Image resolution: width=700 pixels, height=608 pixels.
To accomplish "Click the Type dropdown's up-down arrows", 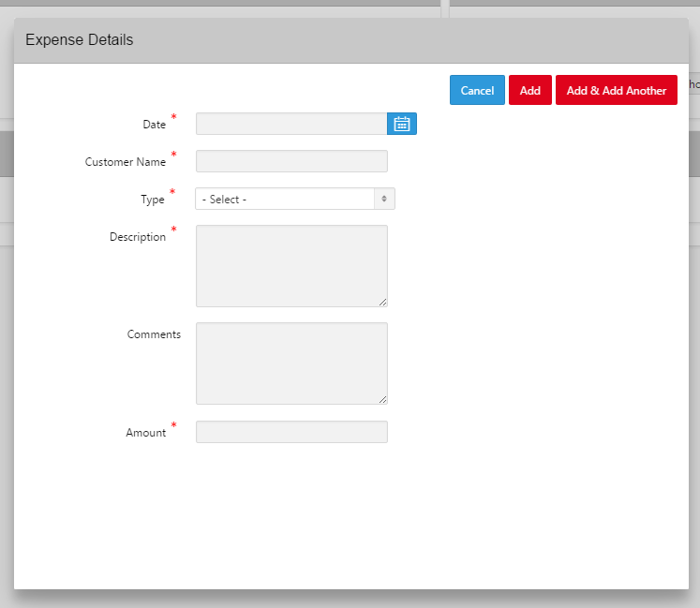I will 384,199.
